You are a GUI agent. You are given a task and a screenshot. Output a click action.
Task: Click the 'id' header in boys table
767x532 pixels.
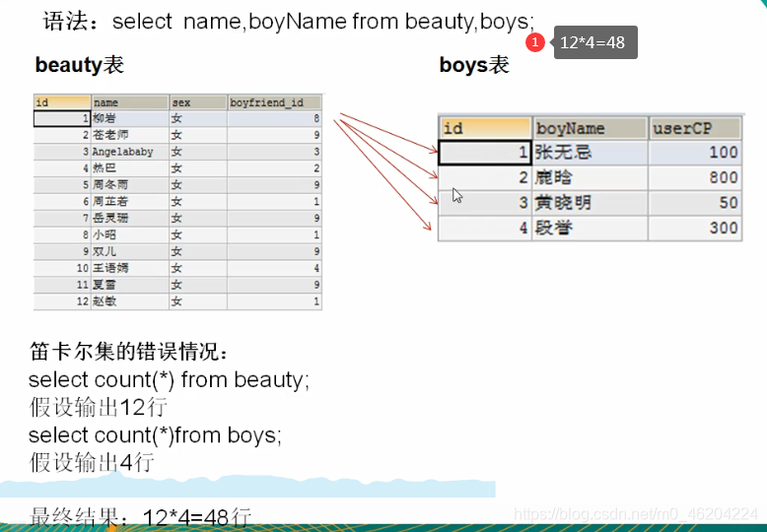tap(485, 128)
